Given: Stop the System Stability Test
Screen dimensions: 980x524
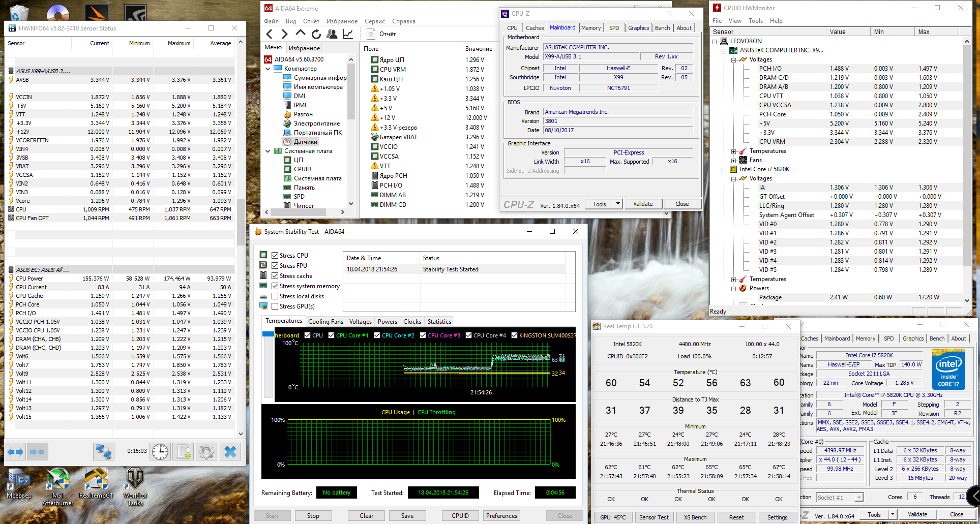Looking at the screenshot, I should (x=313, y=515).
